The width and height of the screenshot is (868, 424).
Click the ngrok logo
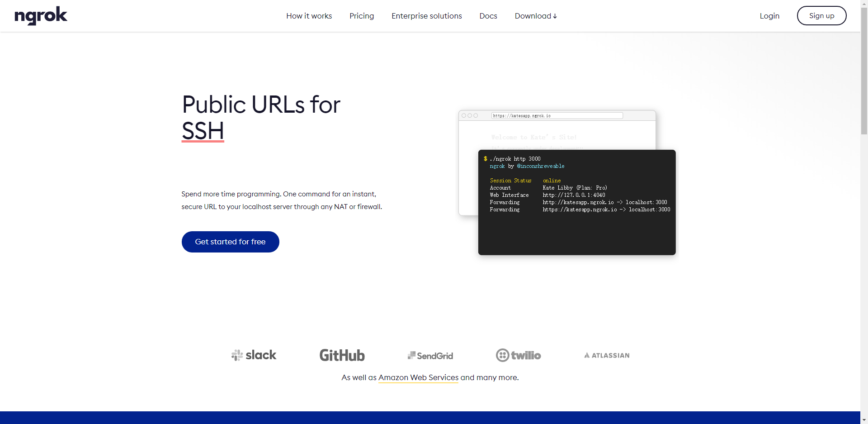point(41,16)
